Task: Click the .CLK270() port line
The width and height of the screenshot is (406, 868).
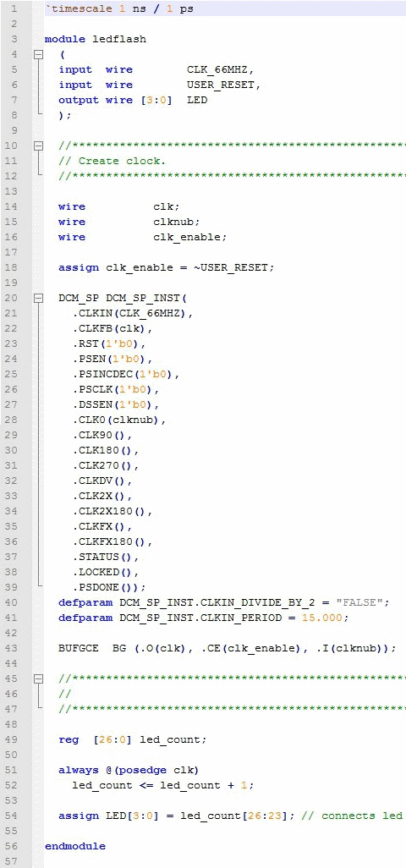Action: (x=106, y=465)
